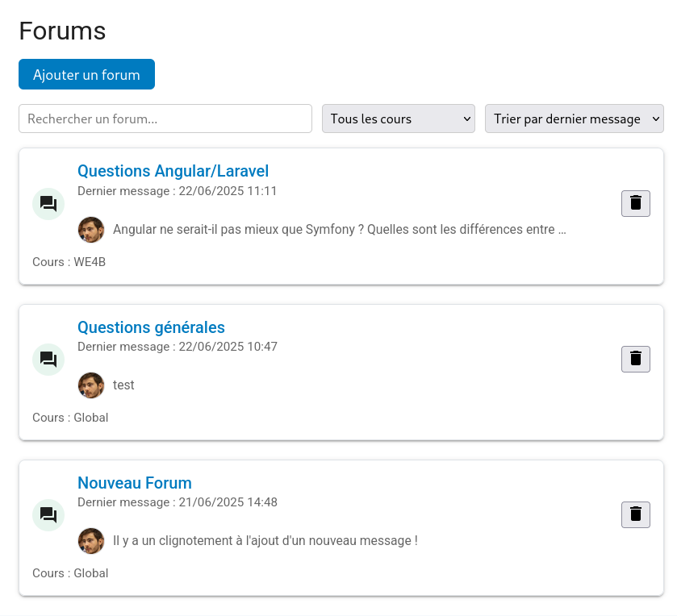Screen dimensions: 677x616
Task: Click the Rechercher un forum search field
Action: 165,118
